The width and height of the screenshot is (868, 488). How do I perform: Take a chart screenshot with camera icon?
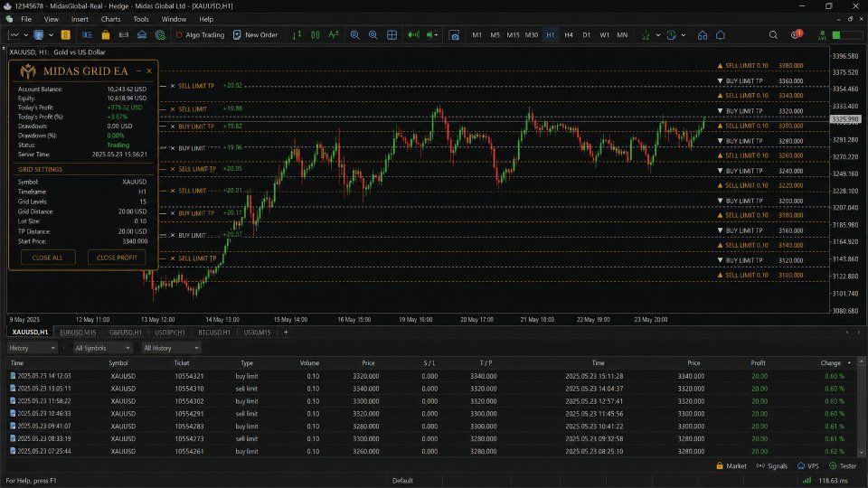(x=454, y=35)
